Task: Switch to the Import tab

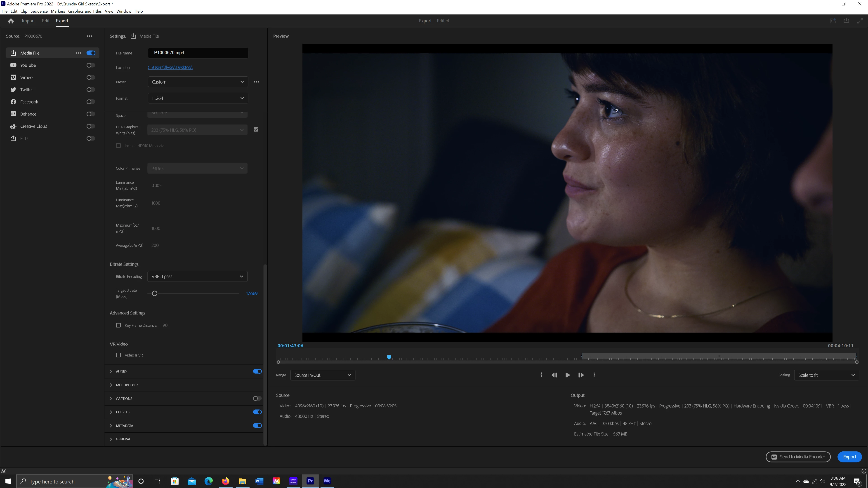Action: tap(28, 21)
